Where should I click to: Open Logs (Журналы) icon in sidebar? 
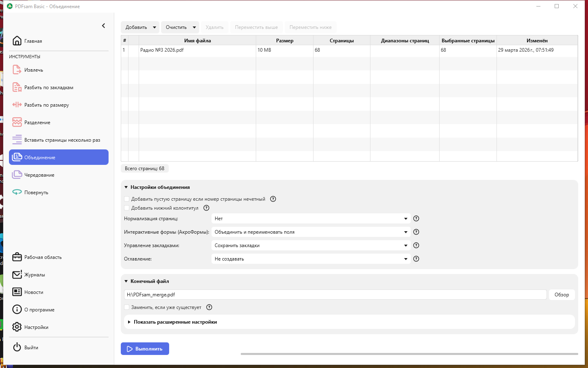[x=17, y=275]
